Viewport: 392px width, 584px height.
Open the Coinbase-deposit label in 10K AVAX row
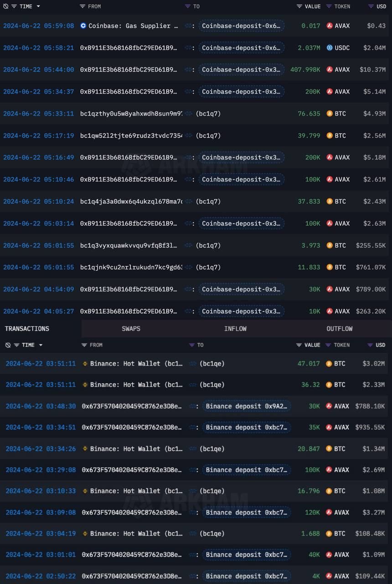[241, 311]
